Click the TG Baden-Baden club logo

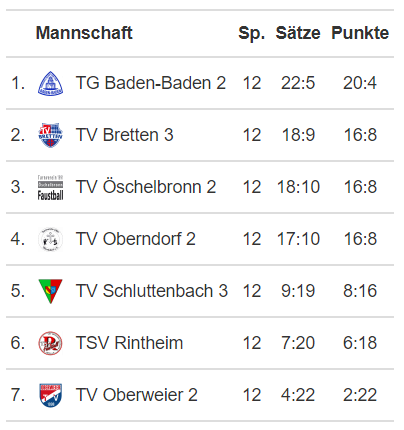(50, 83)
